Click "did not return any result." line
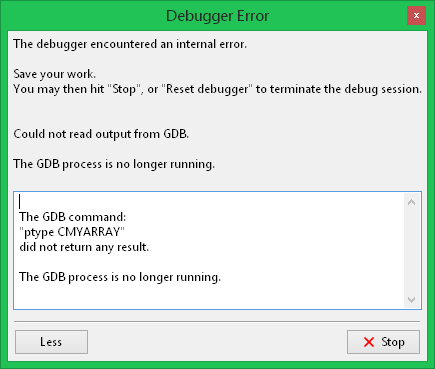 pos(84,247)
